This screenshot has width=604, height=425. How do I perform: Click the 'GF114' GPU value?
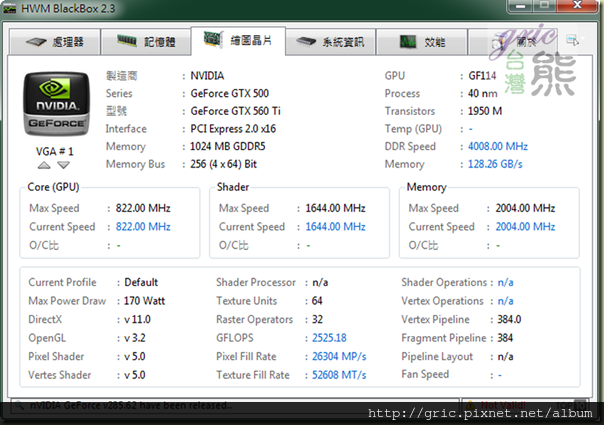coord(482,76)
